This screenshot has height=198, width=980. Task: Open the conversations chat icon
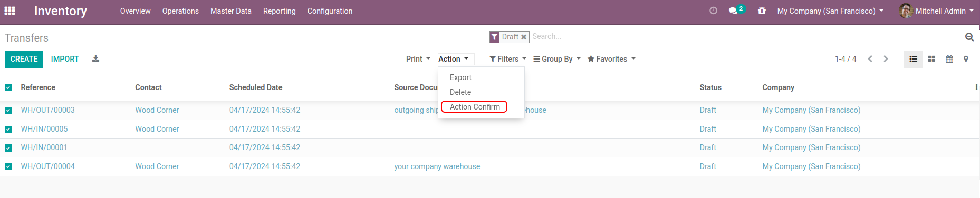[733, 11]
